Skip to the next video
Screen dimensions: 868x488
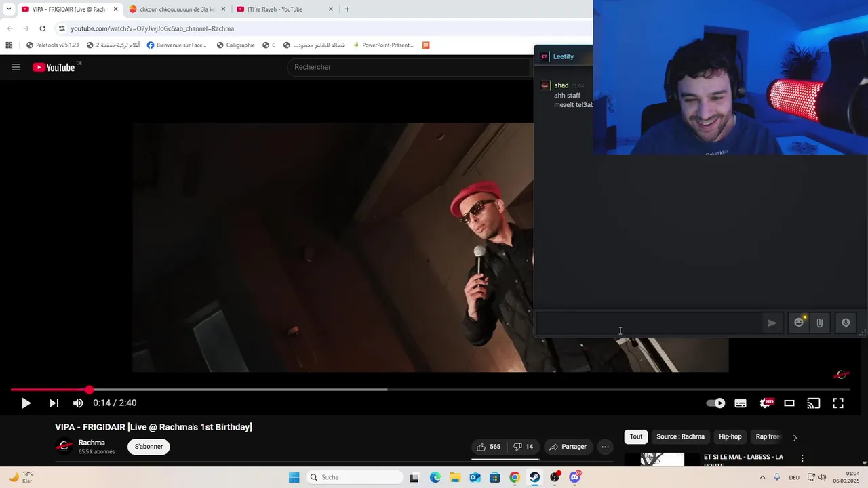pos(54,403)
